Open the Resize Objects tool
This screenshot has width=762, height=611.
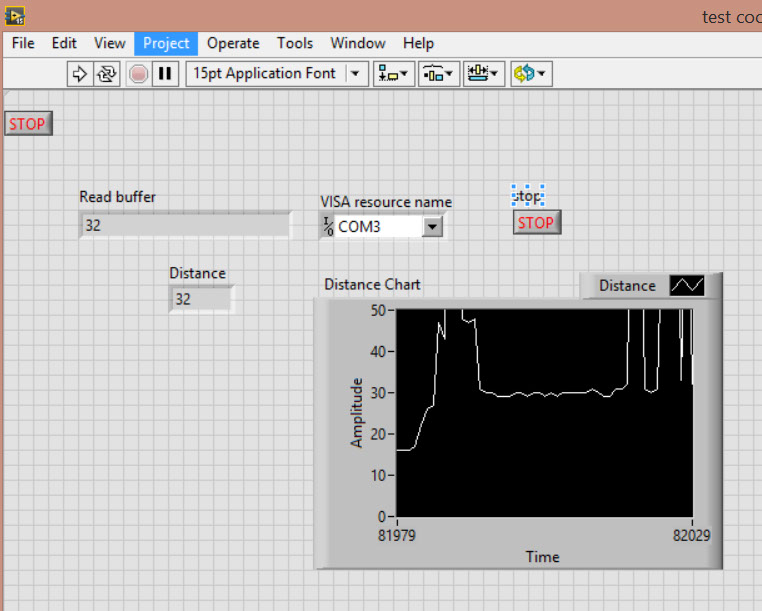pos(483,73)
